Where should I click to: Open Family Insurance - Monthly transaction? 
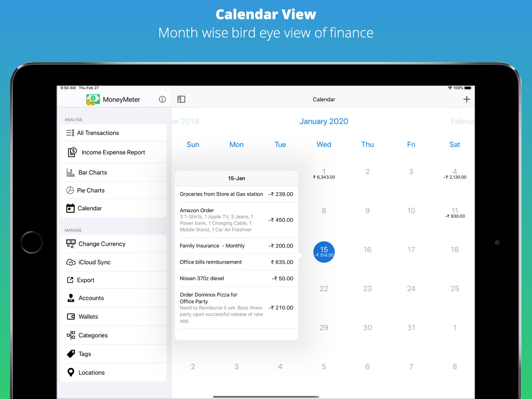[x=236, y=246]
